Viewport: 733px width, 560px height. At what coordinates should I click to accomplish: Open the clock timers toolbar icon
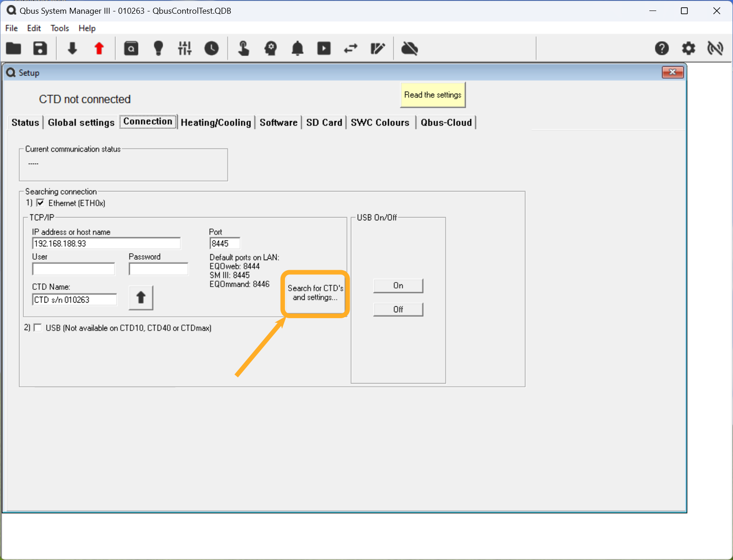212,48
